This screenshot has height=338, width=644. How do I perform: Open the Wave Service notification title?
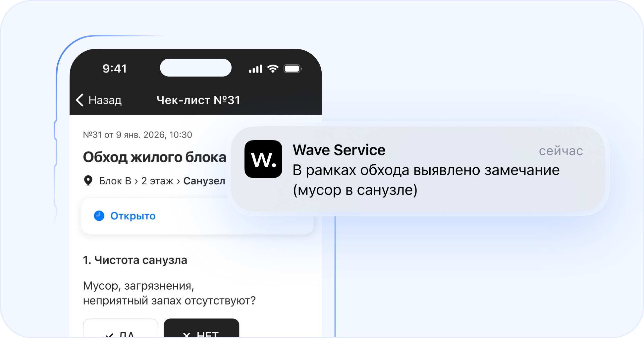coord(339,150)
